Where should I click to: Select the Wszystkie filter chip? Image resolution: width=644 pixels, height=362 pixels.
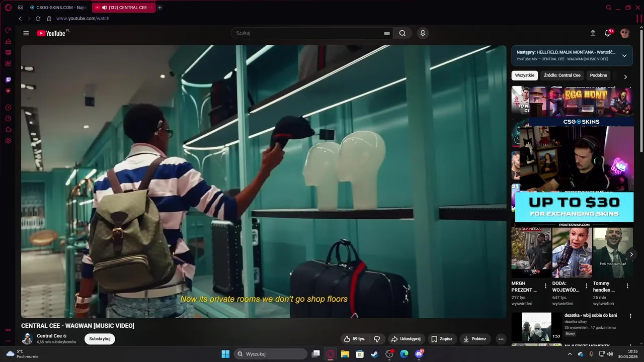point(525,75)
